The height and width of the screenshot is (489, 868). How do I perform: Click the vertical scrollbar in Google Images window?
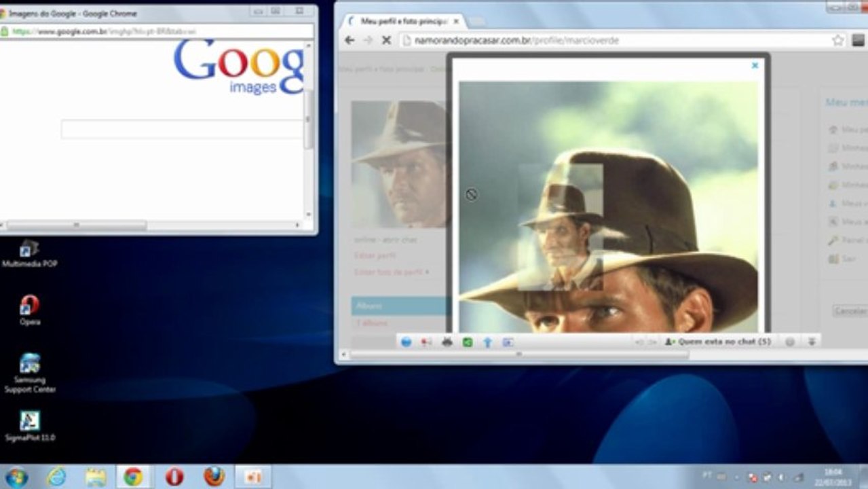[x=308, y=119]
